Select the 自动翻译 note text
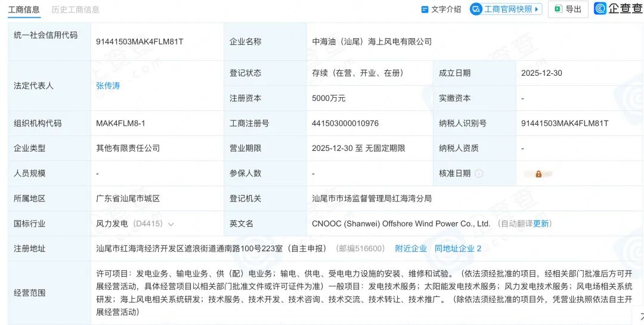 pyautogui.click(x=516, y=224)
